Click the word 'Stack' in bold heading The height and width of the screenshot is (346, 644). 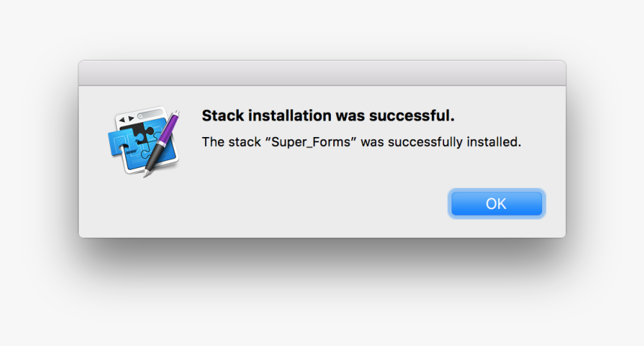tap(223, 116)
